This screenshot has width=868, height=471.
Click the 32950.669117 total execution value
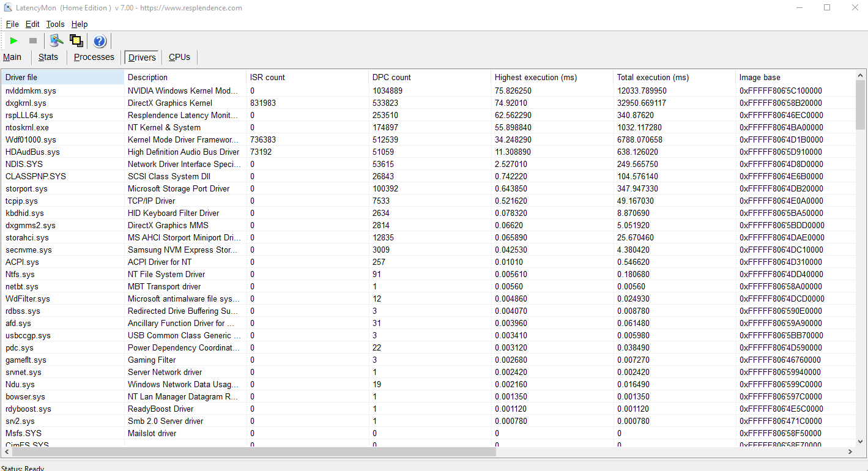[642, 103]
